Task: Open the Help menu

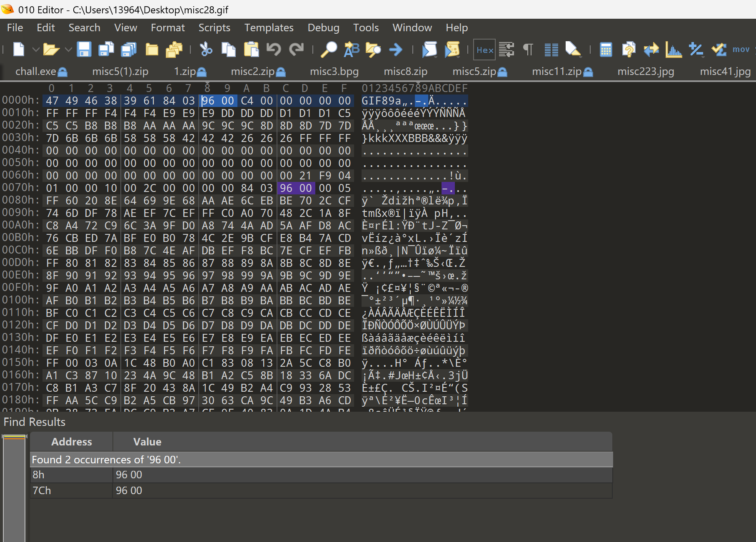Action: pos(457,28)
